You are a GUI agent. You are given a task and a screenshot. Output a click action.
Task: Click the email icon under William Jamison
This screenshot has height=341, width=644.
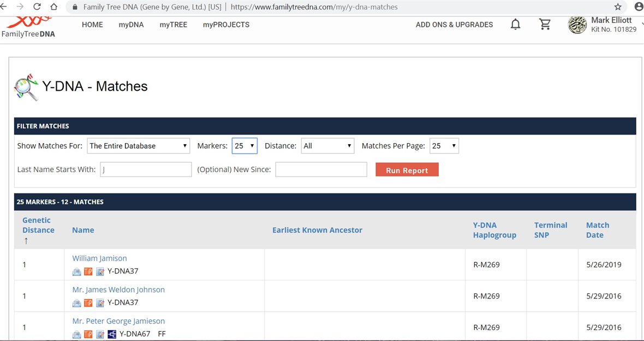tap(76, 272)
